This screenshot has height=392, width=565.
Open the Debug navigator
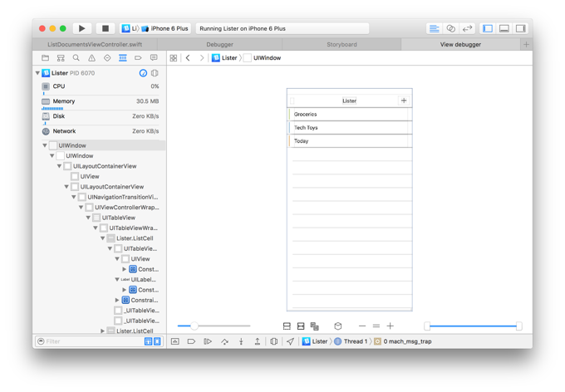tap(122, 57)
